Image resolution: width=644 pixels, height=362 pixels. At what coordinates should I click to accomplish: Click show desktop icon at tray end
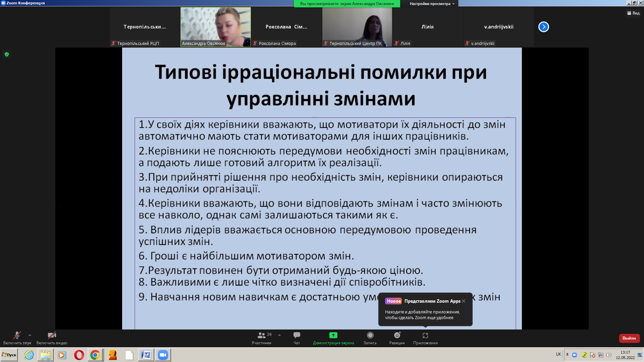pos(640,355)
